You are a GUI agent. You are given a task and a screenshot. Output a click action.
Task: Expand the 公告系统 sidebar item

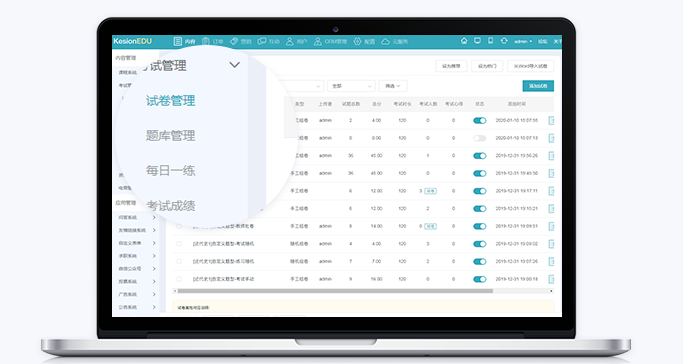point(154,307)
